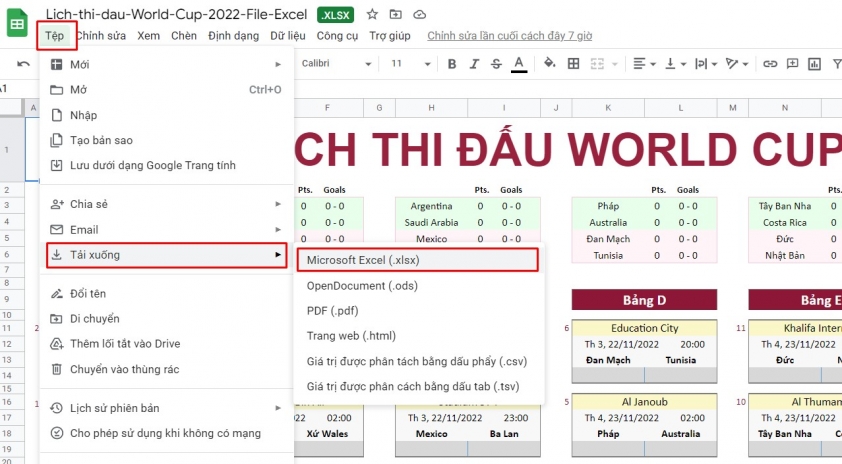Download as Microsoft Excel (.xlsx)

[x=417, y=260]
